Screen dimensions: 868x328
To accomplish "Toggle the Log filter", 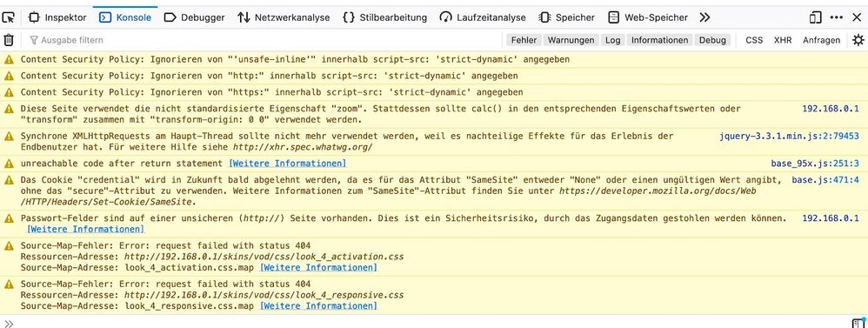I will 612,40.
